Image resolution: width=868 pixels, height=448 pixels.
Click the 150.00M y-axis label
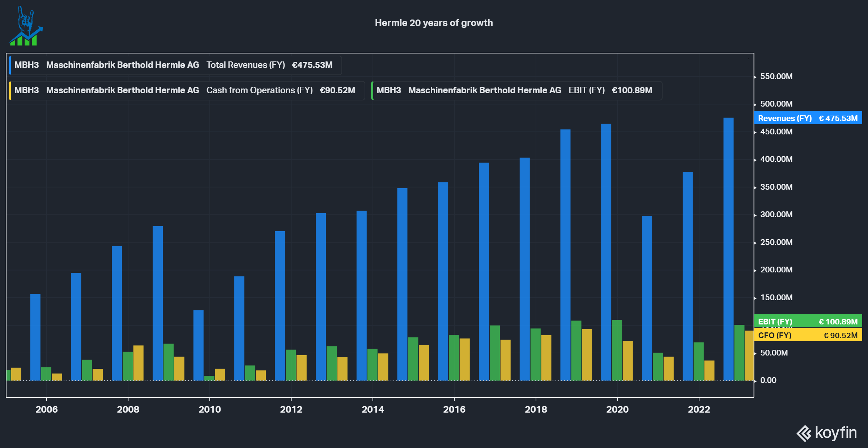(x=776, y=298)
